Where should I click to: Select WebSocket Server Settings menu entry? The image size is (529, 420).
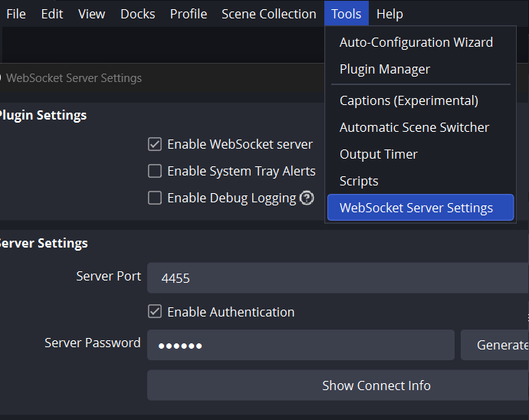pyautogui.click(x=420, y=208)
